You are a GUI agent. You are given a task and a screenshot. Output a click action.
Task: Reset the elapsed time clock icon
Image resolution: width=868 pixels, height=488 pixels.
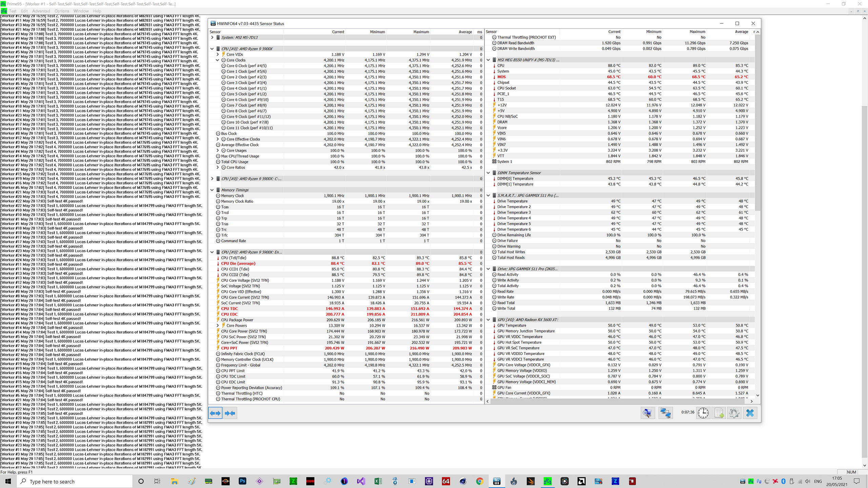click(703, 413)
